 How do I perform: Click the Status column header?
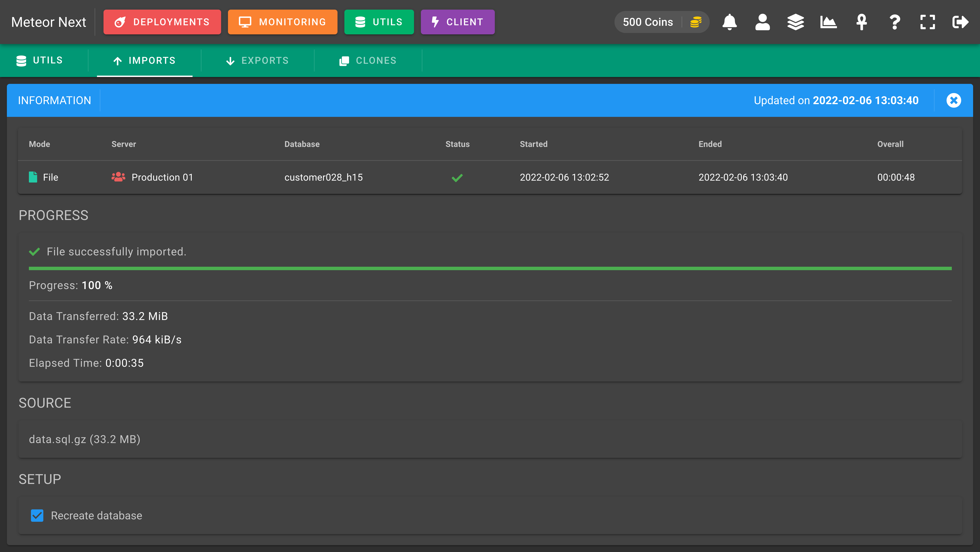[x=457, y=144]
